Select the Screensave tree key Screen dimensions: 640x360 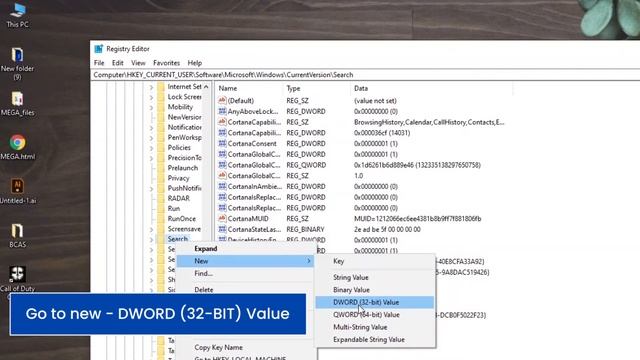tap(184, 229)
